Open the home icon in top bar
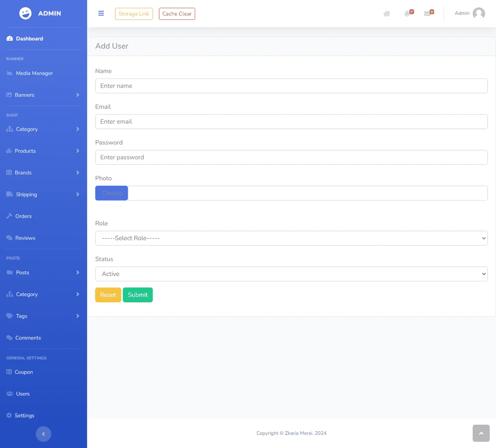 (387, 14)
